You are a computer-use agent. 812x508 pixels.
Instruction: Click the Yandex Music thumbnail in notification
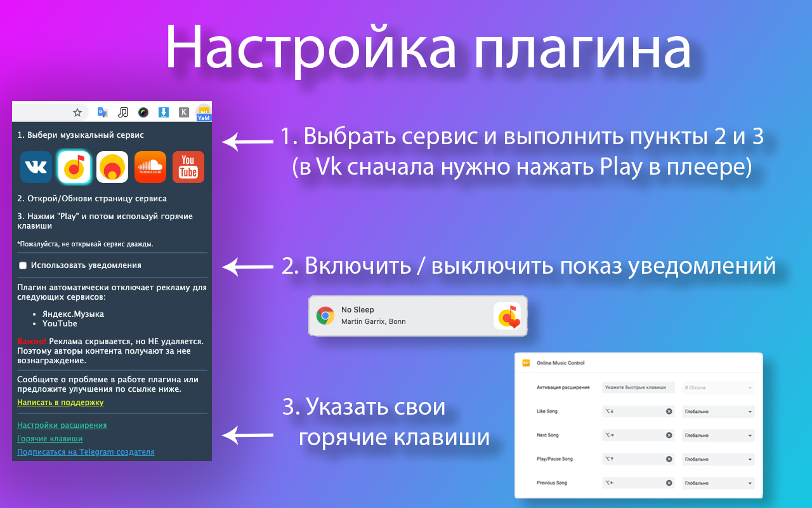[x=507, y=316]
